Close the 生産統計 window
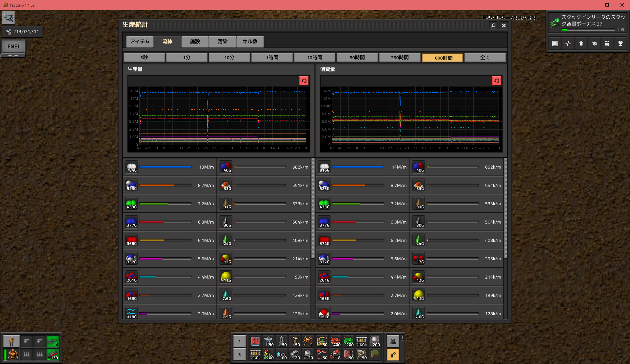The height and width of the screenshot is (364, 630). tap(504, 25)
